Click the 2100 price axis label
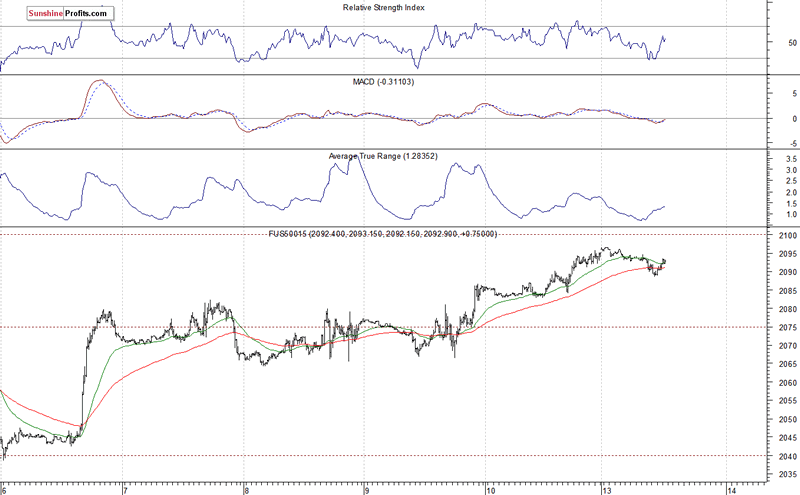 tap(788, 236)
